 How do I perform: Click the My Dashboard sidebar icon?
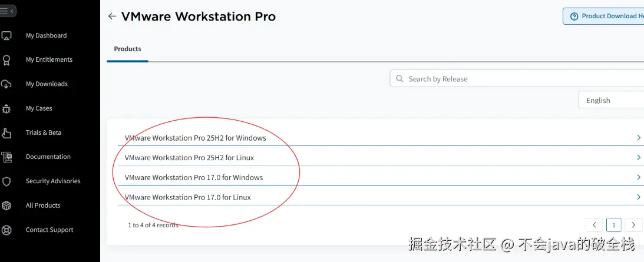point(6,36)
